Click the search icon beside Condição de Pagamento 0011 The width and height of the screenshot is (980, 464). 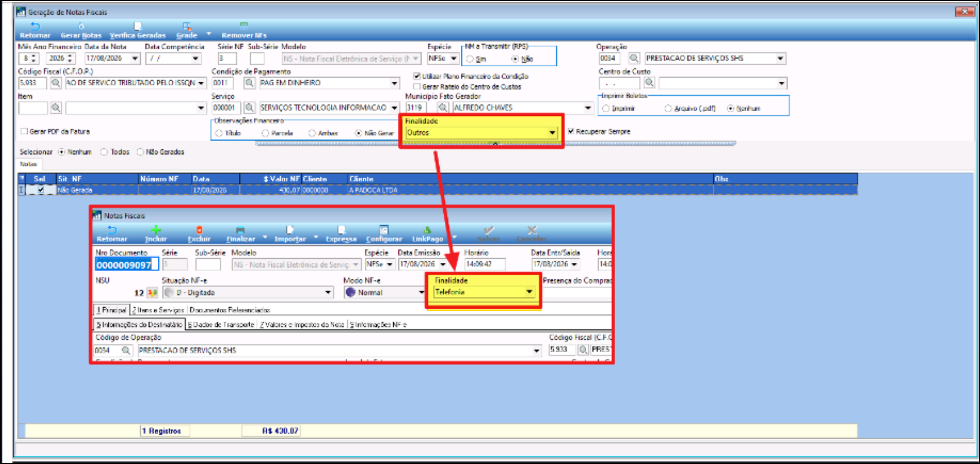pyautogui.click(x=250, y=83)
